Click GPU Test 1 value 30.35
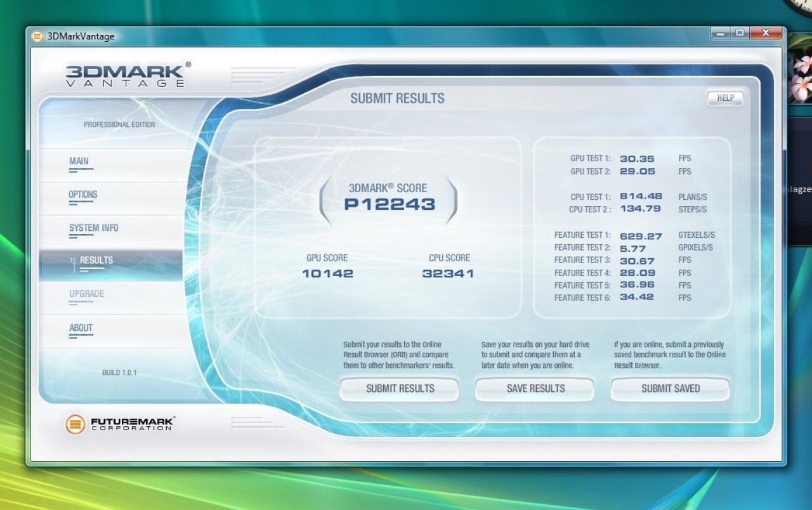 637,159
